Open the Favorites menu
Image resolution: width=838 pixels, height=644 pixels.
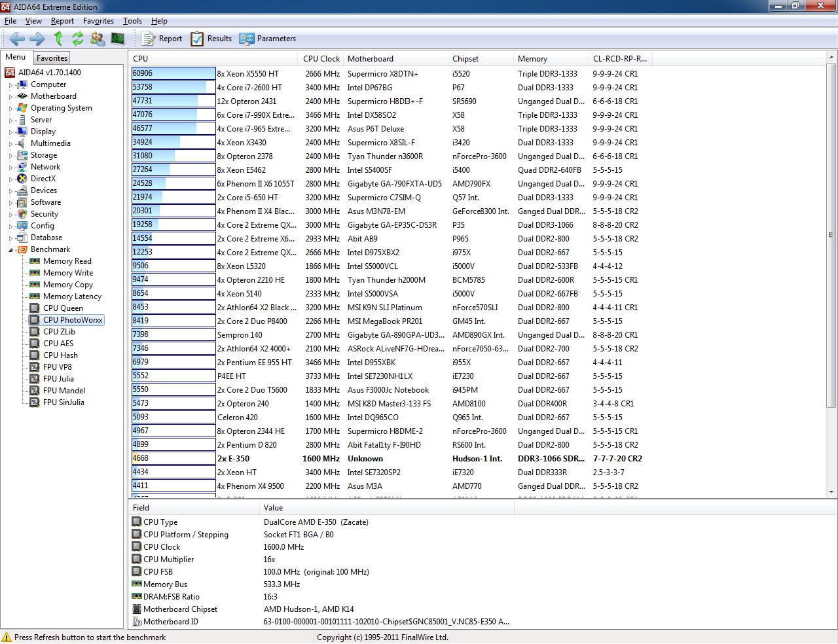(x=98, y=21)
